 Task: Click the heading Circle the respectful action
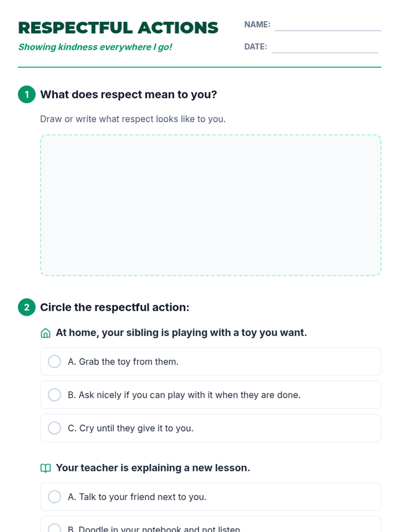pos(115,307)
